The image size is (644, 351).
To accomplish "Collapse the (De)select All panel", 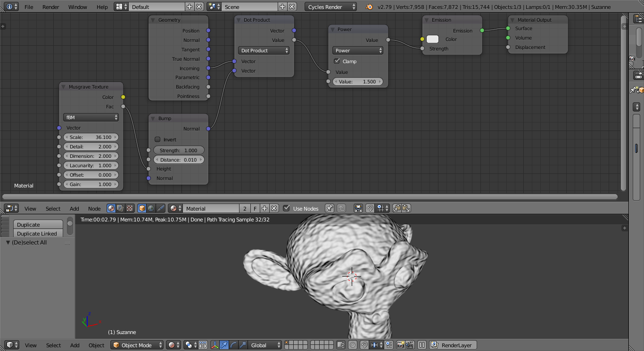I will click(8, 242).
